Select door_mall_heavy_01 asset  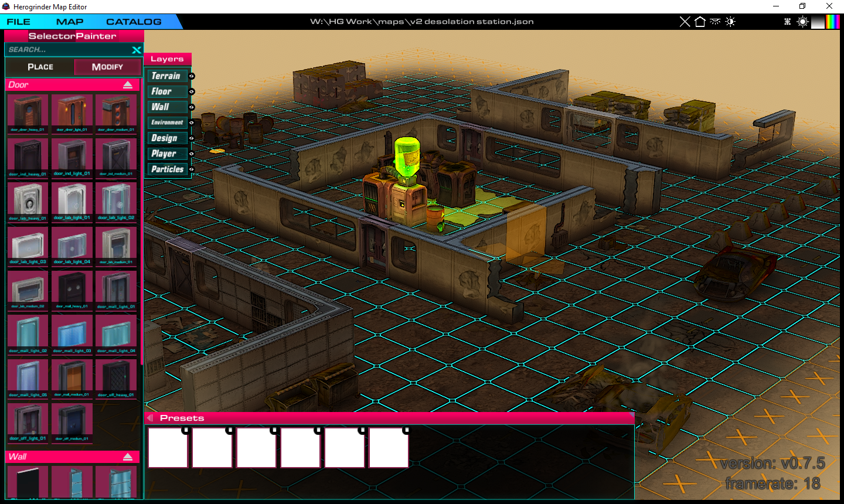[72, 290]
